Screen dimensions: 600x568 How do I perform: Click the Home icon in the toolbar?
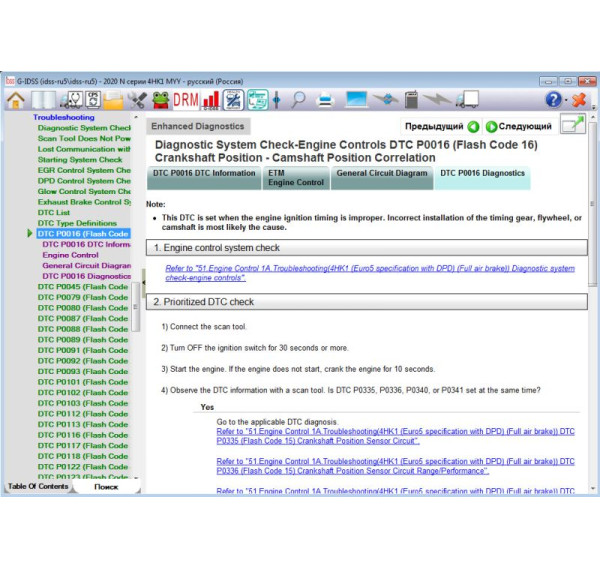pyautogui.click(x=16, y=100)
